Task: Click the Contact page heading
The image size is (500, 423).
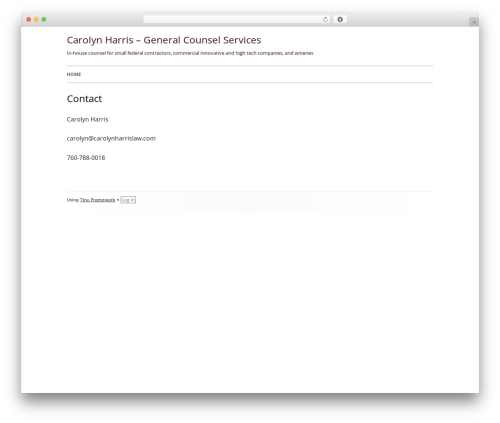Action: click(x=84, y=99)
